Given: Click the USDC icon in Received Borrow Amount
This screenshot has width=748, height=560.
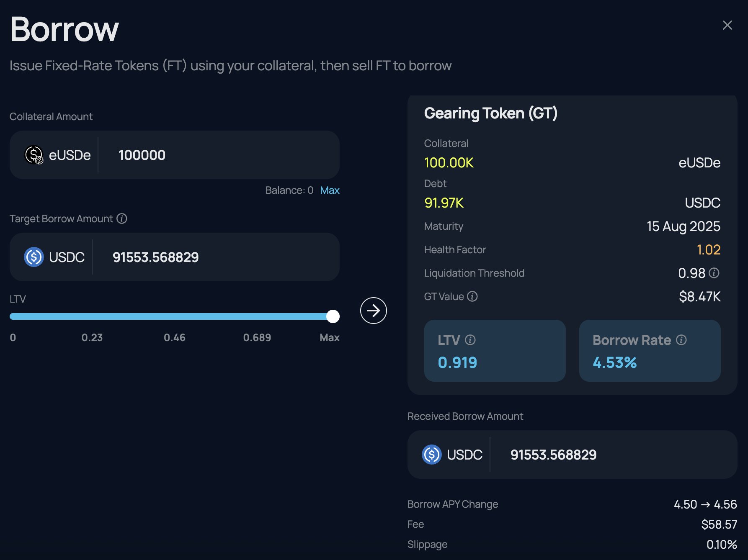Looking at the screenshot, I should tap(432, 455).
